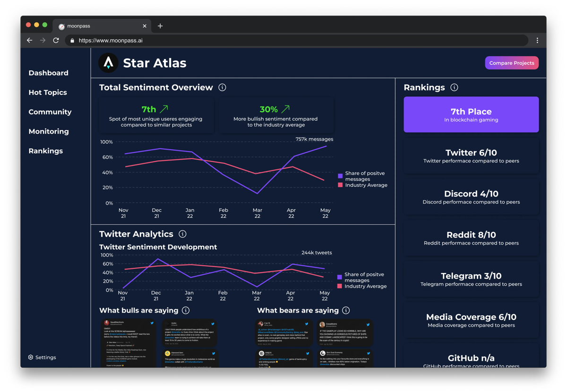Open the Reddit 8/10 ranking card
Image resolution: width=567 pixels, height=392 pixels.
tap(471, 238)
